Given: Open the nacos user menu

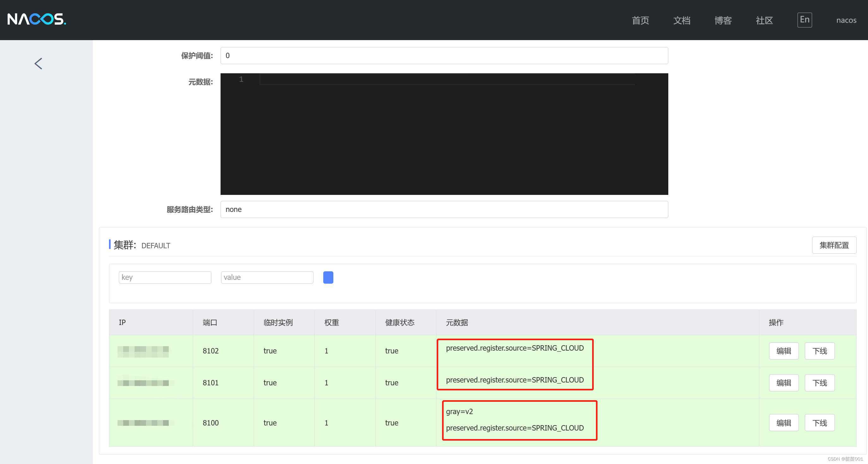Looking at the screenshot, I should click(x=846, y=20).
